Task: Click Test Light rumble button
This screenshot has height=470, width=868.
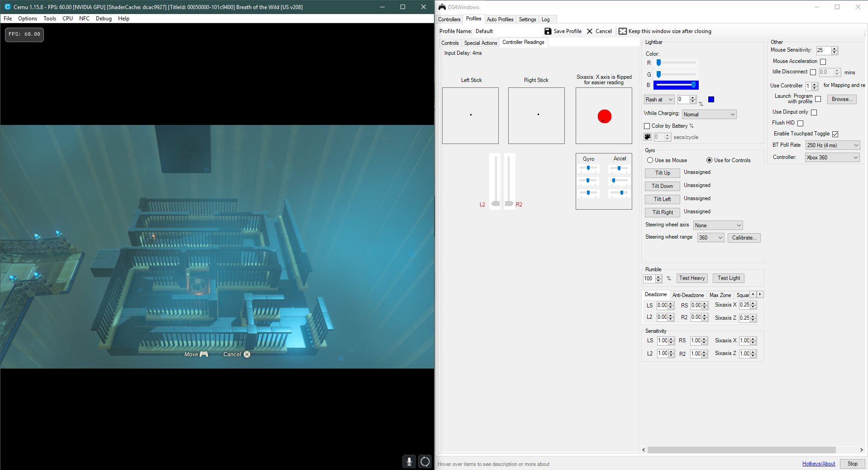Action: pos(729,278)
